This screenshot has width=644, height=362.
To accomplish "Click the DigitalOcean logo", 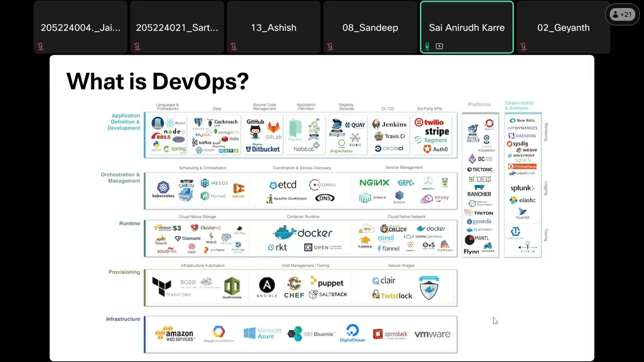I will point(352,333).
